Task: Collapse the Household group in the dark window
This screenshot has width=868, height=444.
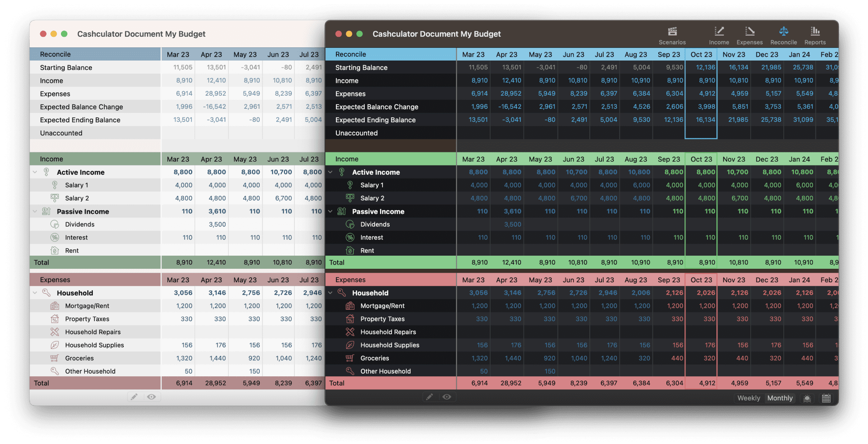Action: [x=330, y=293]
